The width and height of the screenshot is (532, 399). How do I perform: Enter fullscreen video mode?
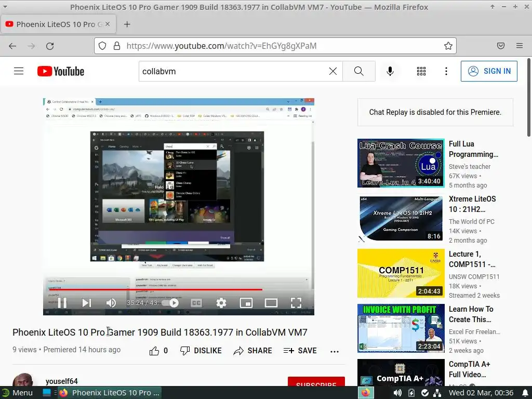point(296,303)
